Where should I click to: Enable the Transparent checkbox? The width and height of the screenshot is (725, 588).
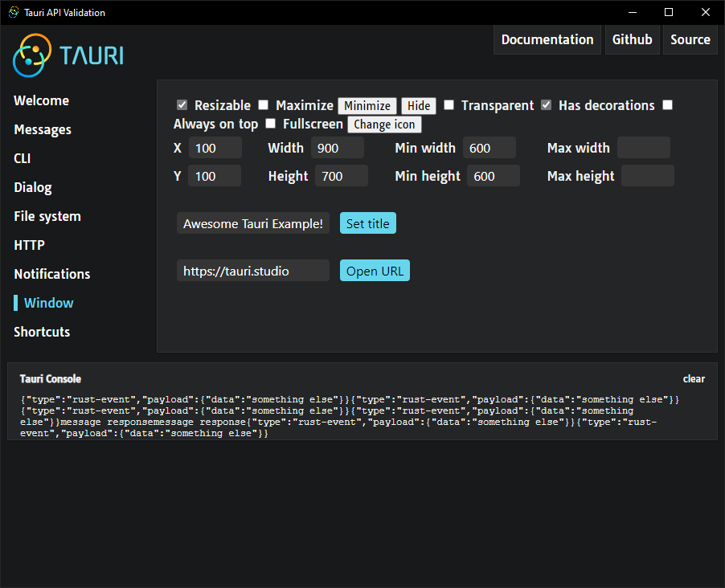(x=449, y=105)
